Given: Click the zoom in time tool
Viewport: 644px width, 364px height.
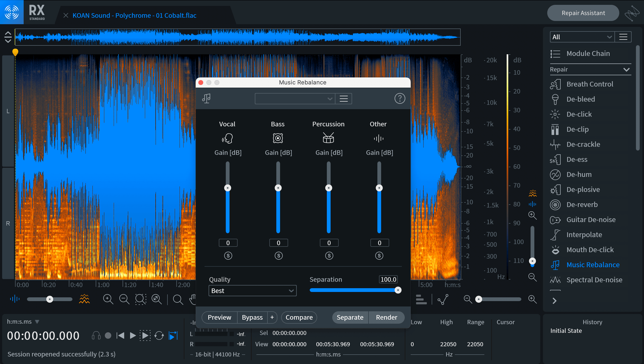Looking at the screenshot, I should click(x=108, y=299).
